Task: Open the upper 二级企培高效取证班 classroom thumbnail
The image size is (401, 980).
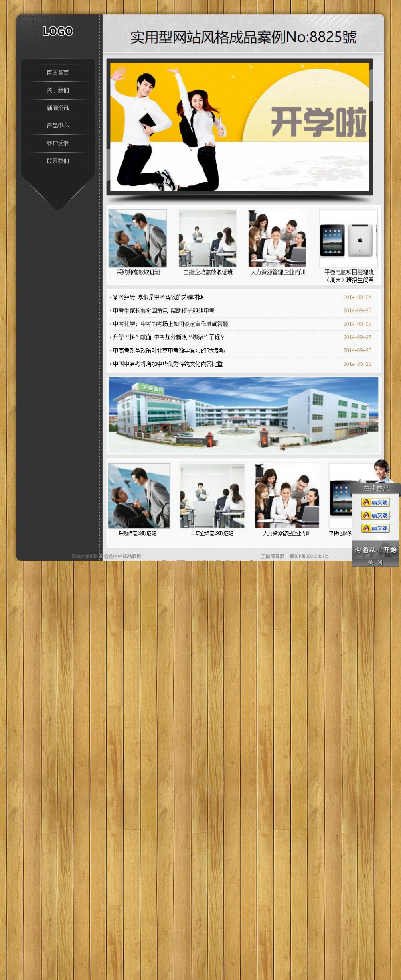Action: [x=208, y=238]
